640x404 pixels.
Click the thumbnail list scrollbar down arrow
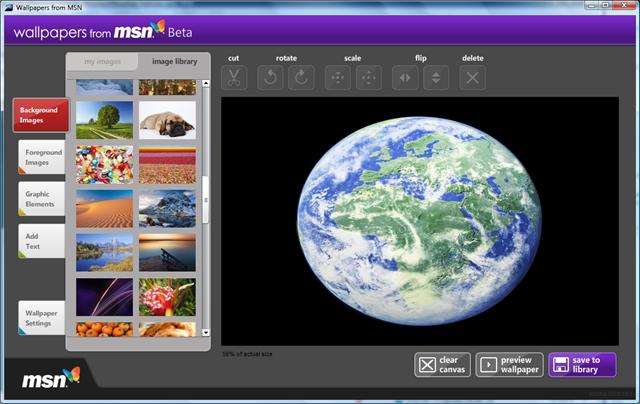point(206,332)
